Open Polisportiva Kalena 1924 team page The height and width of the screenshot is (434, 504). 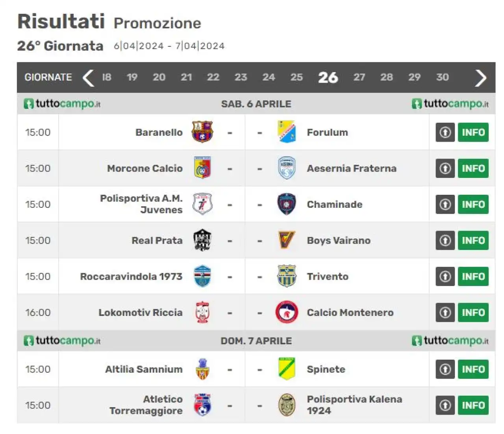(x=354, y=405)
